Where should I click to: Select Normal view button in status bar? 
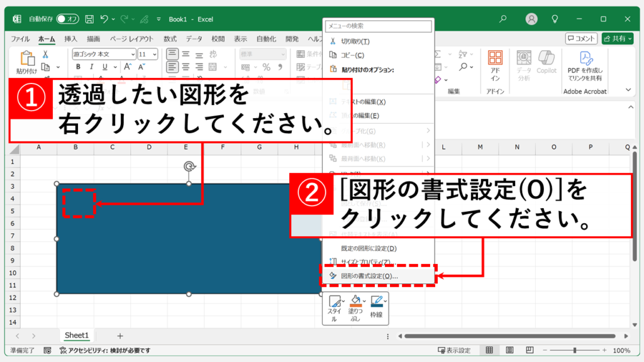click(x=489, y=350)
